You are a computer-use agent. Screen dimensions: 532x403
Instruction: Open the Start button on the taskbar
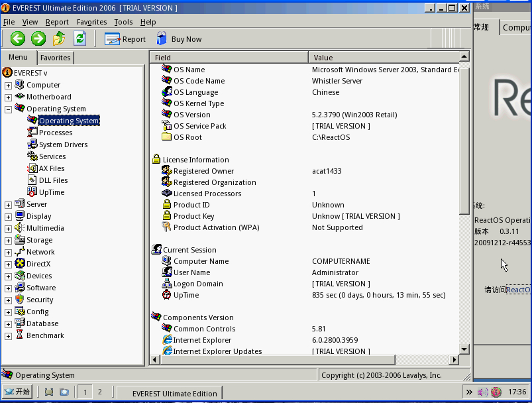tap(17, 392)
